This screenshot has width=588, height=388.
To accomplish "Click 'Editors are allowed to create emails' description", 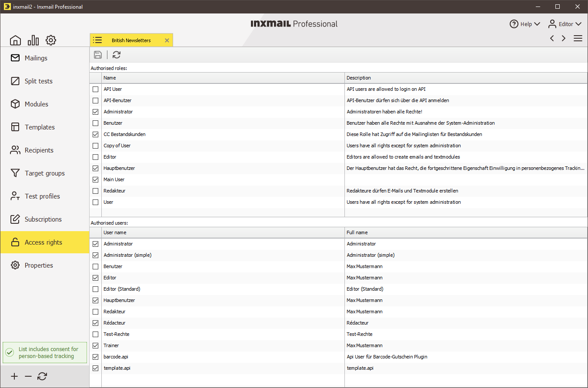I will click(x=403, y=157).
